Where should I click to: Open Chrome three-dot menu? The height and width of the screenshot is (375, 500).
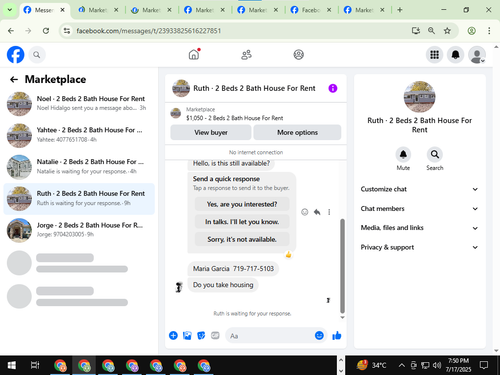tap(489, 31)
